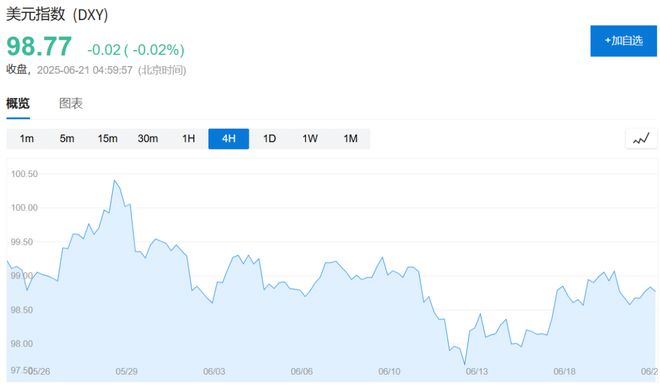The image size is (660, 387).
Task: Select the 30m interval option
Action: [x=148, y=139]
